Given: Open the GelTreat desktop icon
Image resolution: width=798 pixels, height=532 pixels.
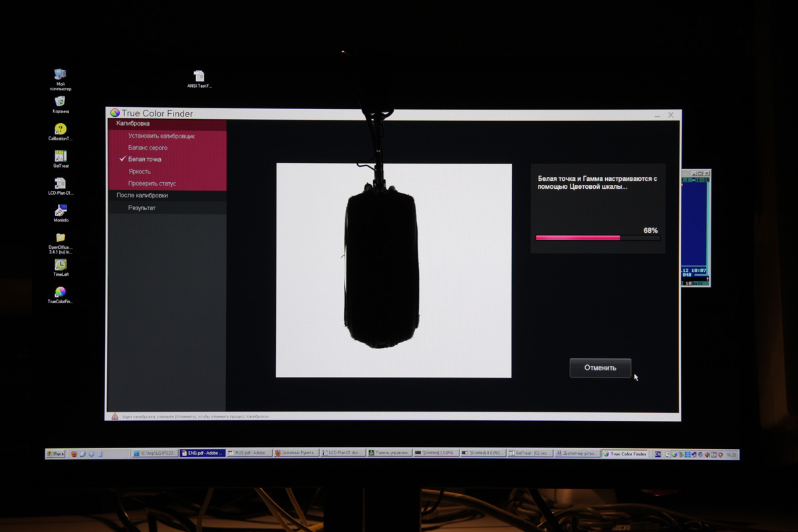Looking at the screenshot, I should 60,156.
